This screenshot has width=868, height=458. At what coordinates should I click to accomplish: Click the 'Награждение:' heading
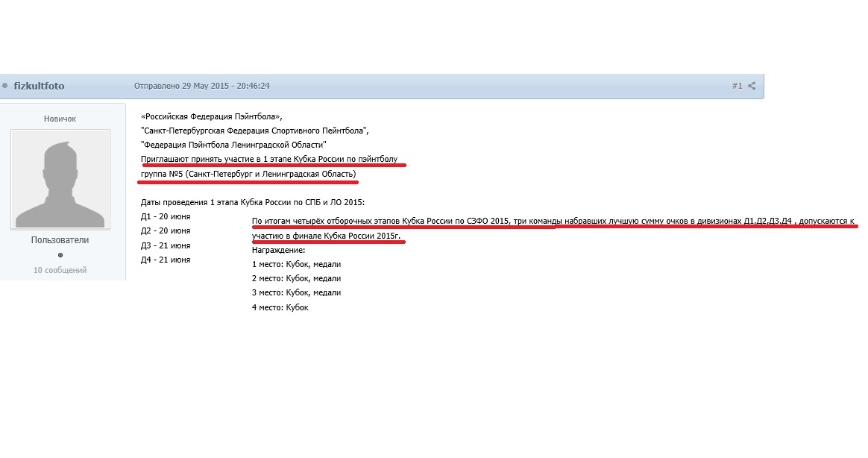[278, 251]
